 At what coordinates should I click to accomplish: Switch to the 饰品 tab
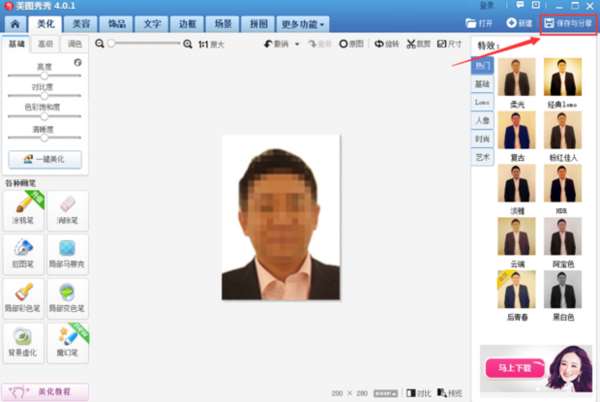(116, 24)
